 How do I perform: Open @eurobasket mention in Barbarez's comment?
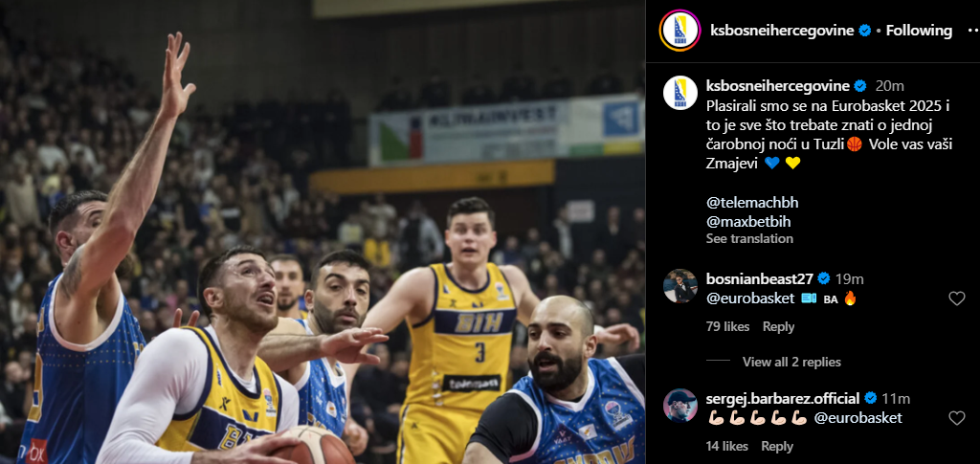point(858,418)
